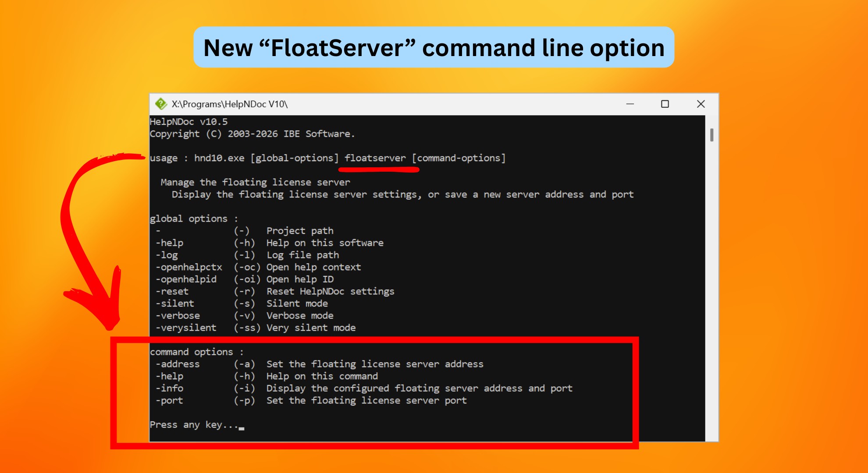Select the 'HelpNDoc v10.5' version line

[x=189, y=122]
